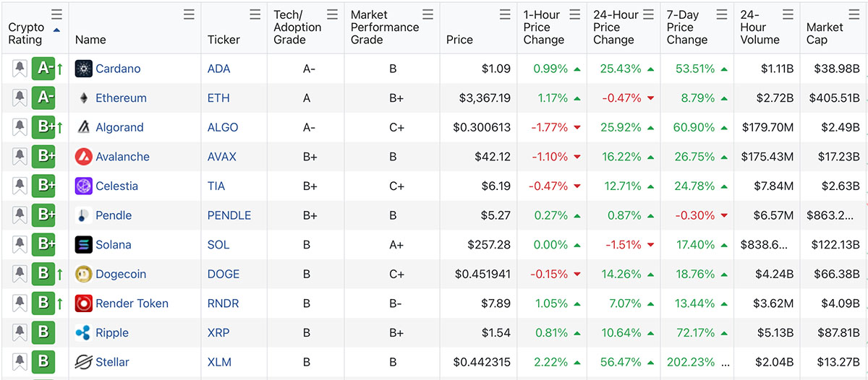Sort by the Ticker column header

click(224, 40)
